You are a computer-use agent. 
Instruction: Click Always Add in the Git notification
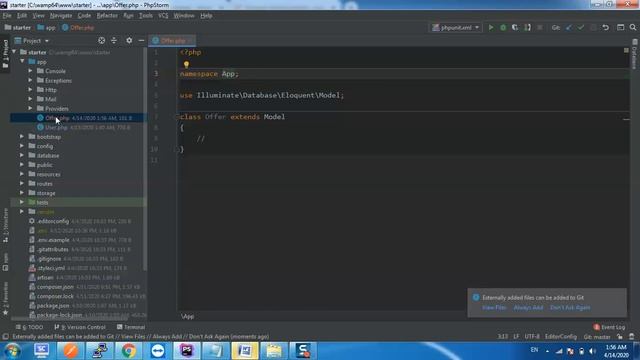pos(528,307)
